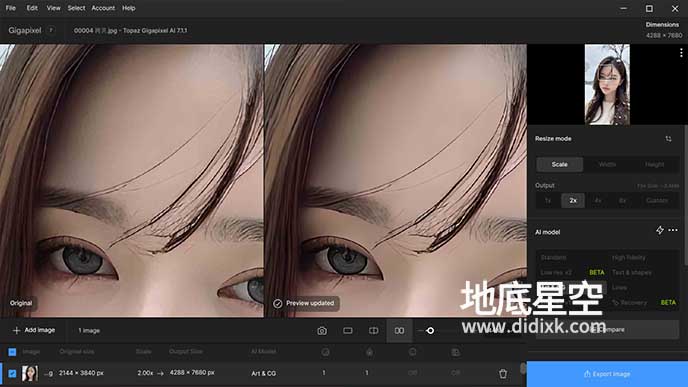Click the zoom slider handle

click(430, 330)
